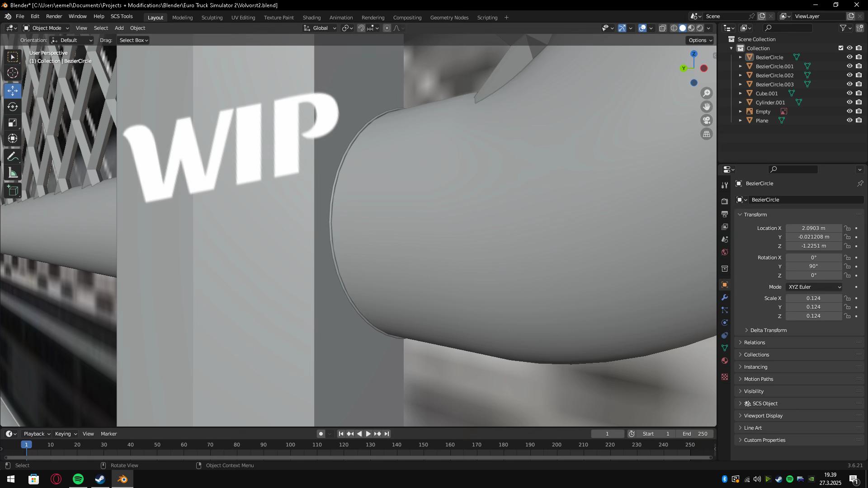Open the Object Data curve tab

pyautogui.click(x=725, y=348)
